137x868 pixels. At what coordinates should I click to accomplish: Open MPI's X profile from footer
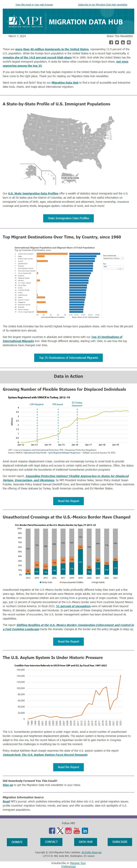point(60,831)
